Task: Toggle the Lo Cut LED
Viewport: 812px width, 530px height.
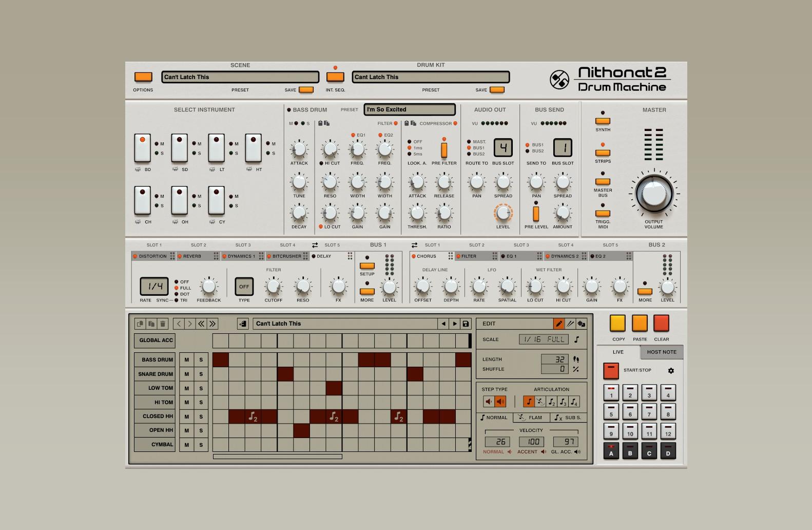Action: point(321,226)
